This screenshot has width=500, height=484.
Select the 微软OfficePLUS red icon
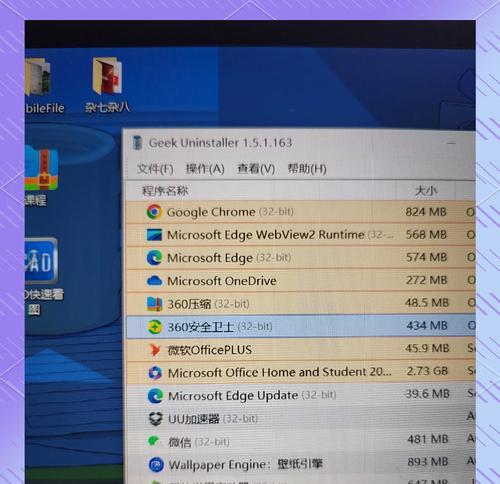155,350
